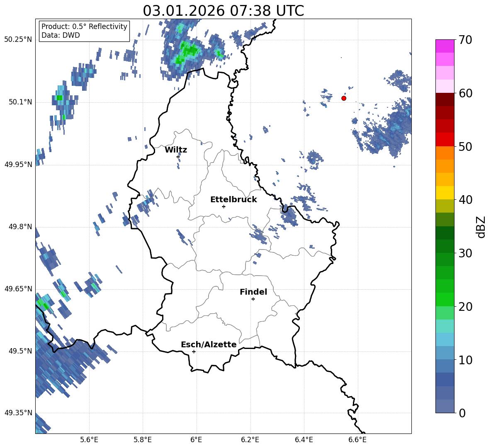Click the 70 tick on the colorbar

pos(465,40)
